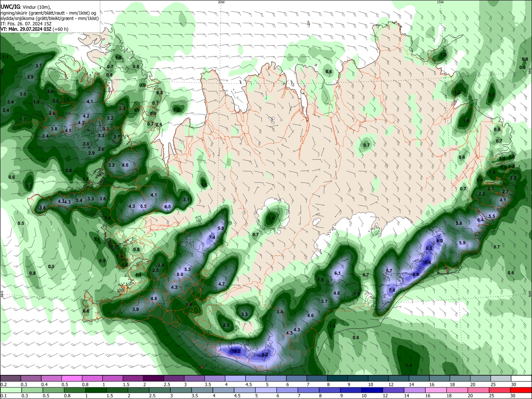Viewport: 532px width, 399px height.
Task: Click the 8.5 precipitation value on the map
Action: point(429,248)
